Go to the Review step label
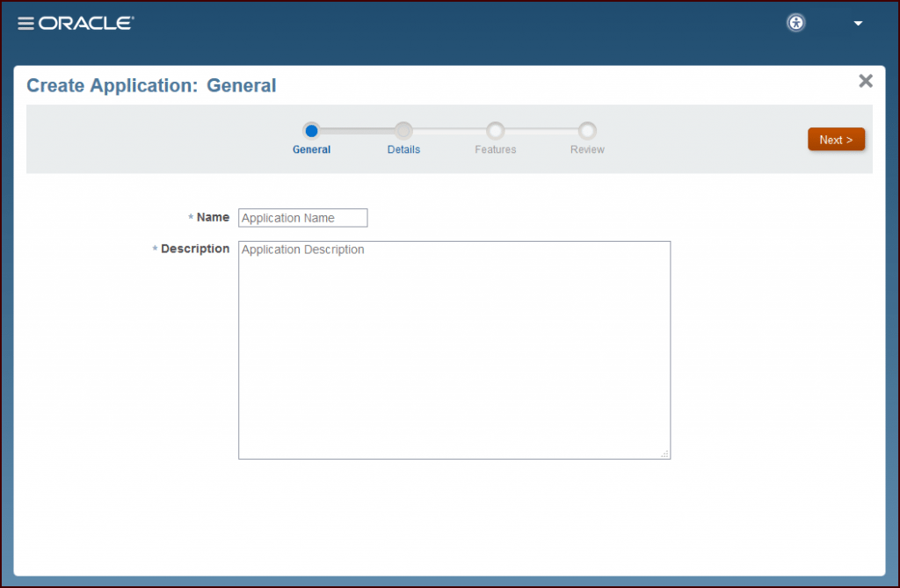900x588 pixels. [587, 149]
